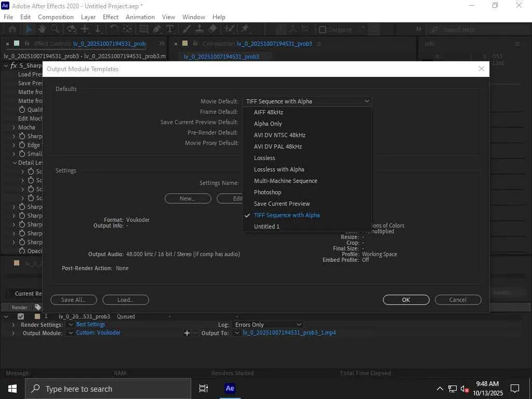Select the Eraser tool
This screenshot has width=532, height=399.
coord(212,30)
